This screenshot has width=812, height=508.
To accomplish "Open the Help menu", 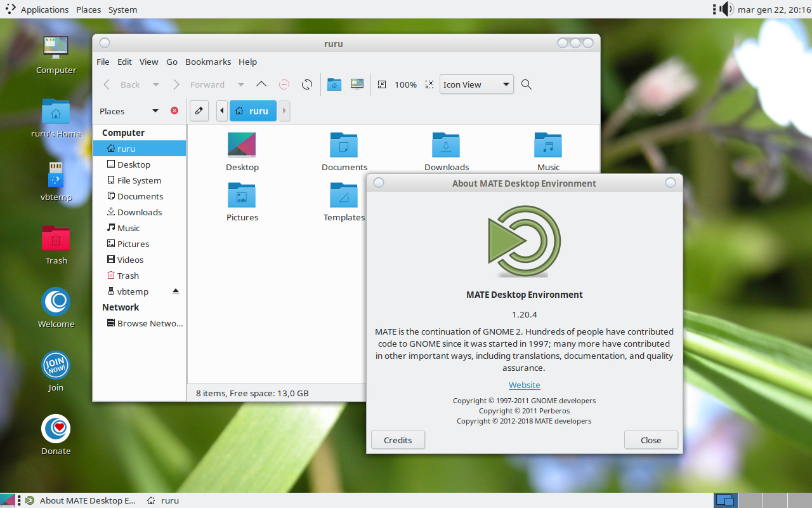I will [x=248, y=62].
